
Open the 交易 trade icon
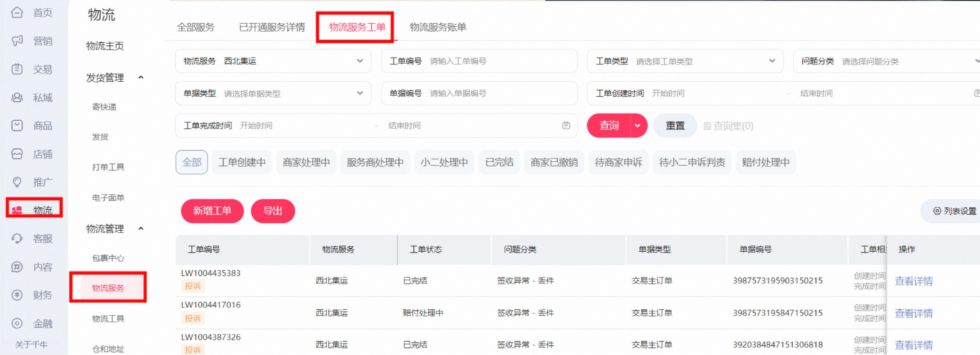tap(17, 69)
